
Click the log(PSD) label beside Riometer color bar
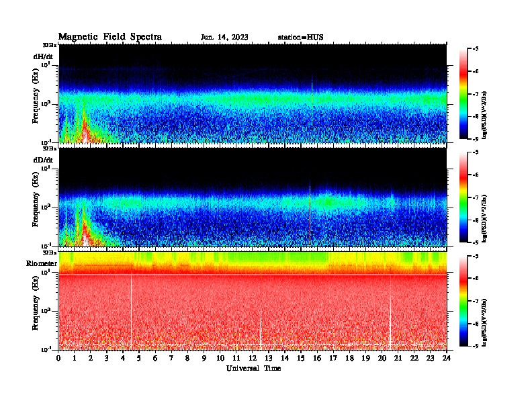click(485, 322)
